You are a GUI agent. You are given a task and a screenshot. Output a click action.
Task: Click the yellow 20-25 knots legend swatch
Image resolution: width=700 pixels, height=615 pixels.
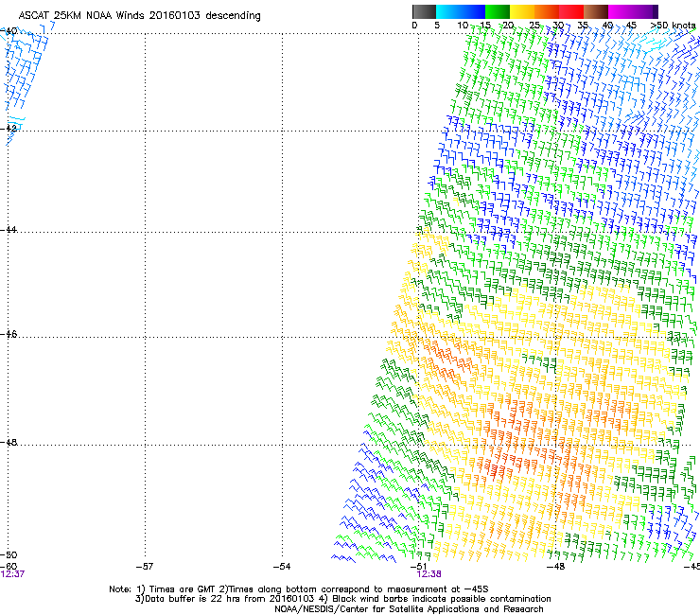pyautogui.click(x=522, y=11)
